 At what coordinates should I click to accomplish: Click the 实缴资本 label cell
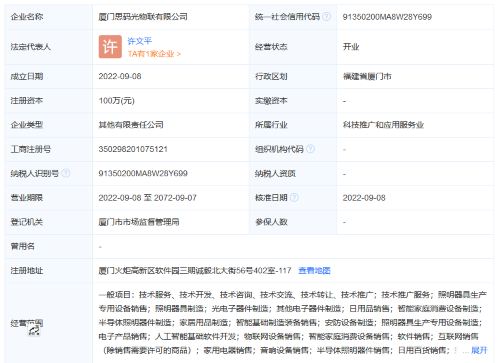coord(293,101)
